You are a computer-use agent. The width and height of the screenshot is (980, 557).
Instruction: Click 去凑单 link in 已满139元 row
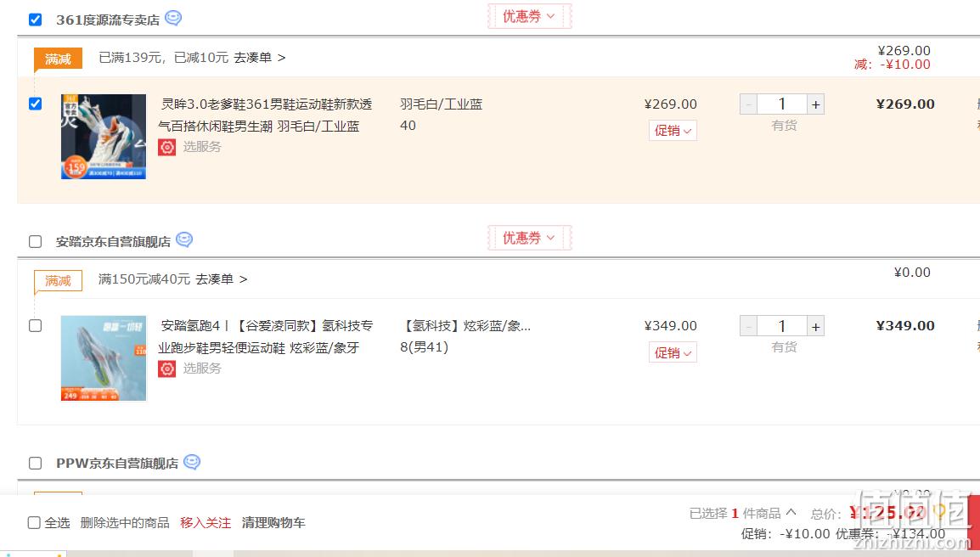(x=259, y=58)
